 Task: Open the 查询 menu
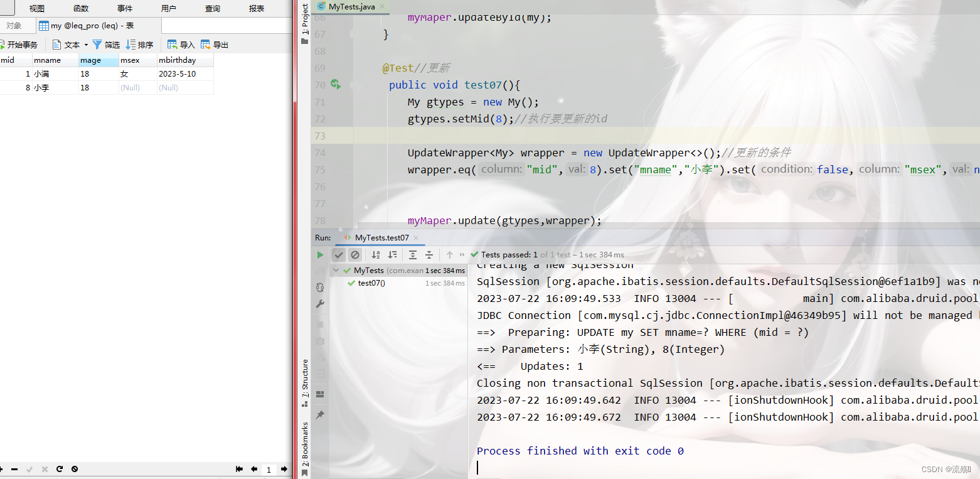click(x=211, y=8)
